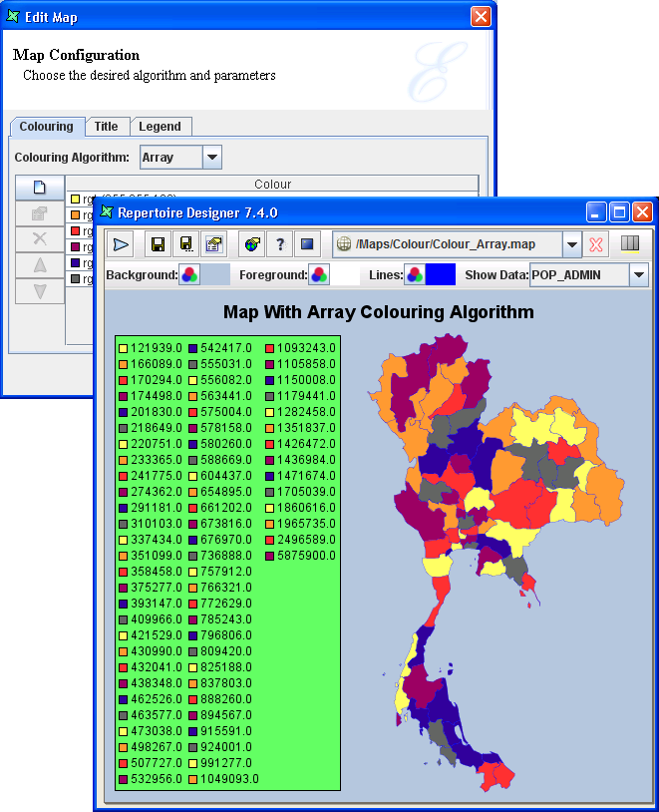
Task: Click the blue square screen icon in toolbar
Action: point(307,244)
